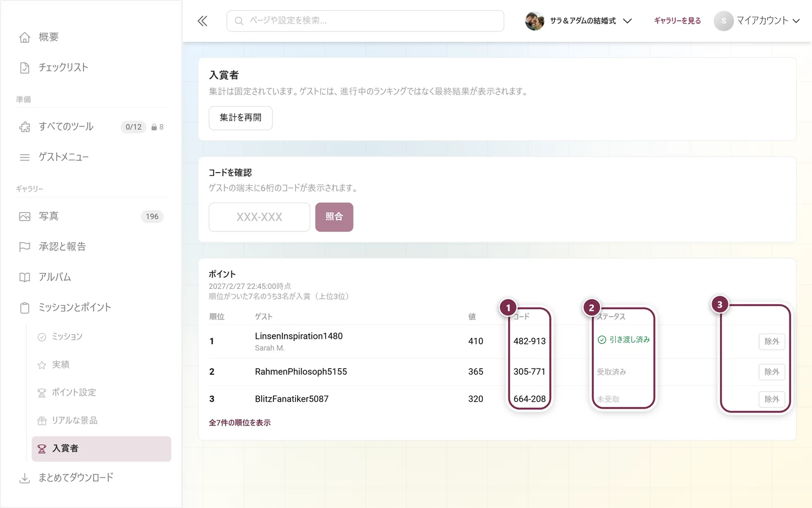Click the image icon beside 写真
The image size is (812, 508).
click(x=25, y=217)
